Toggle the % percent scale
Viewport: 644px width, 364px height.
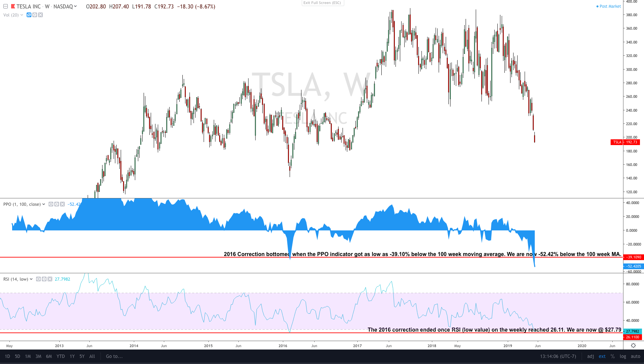click(x=613, y=356)
